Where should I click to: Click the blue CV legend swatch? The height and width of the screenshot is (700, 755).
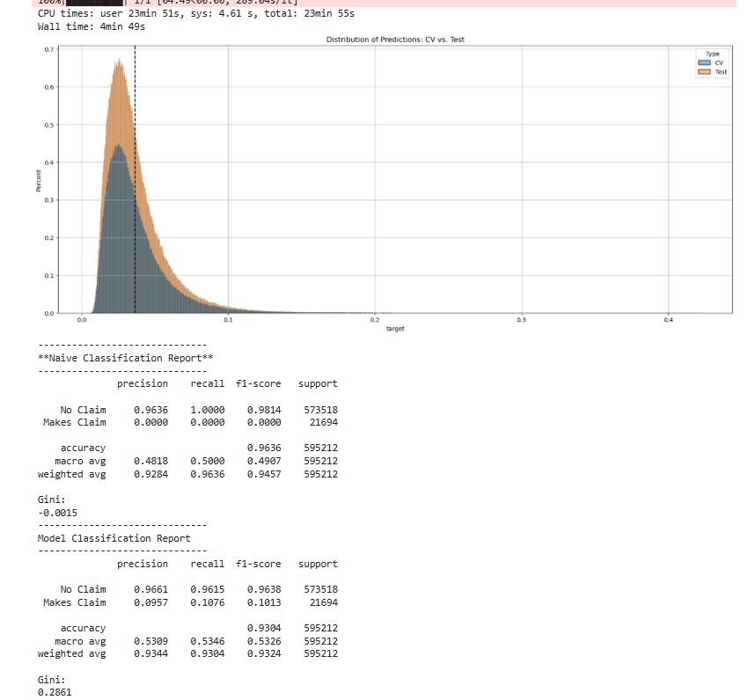click(704, 63)
